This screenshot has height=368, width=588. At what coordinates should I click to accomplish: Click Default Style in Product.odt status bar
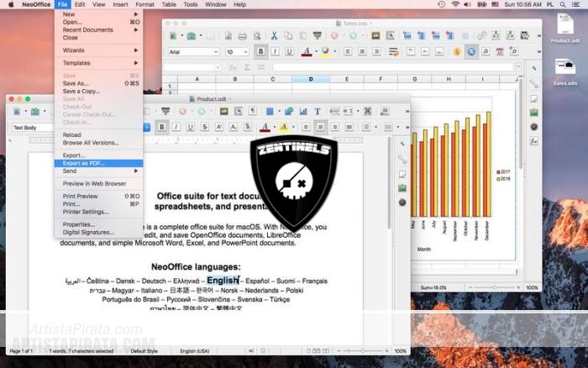(x=144, y=351)
